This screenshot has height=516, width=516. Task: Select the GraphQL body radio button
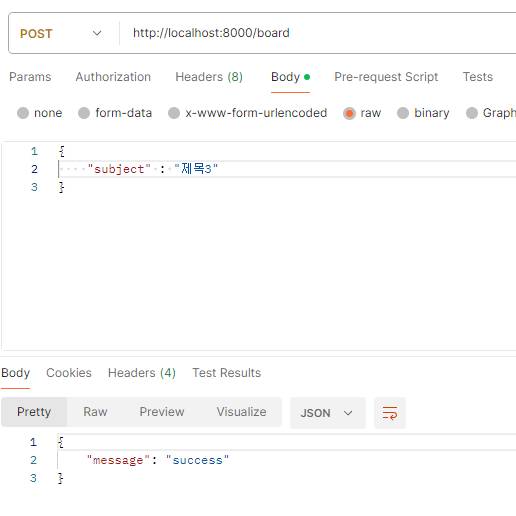472,113
